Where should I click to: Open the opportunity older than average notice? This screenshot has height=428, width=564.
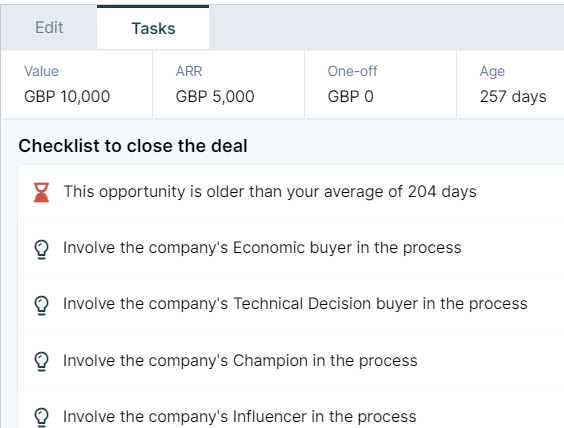click(x=291, y=192)
